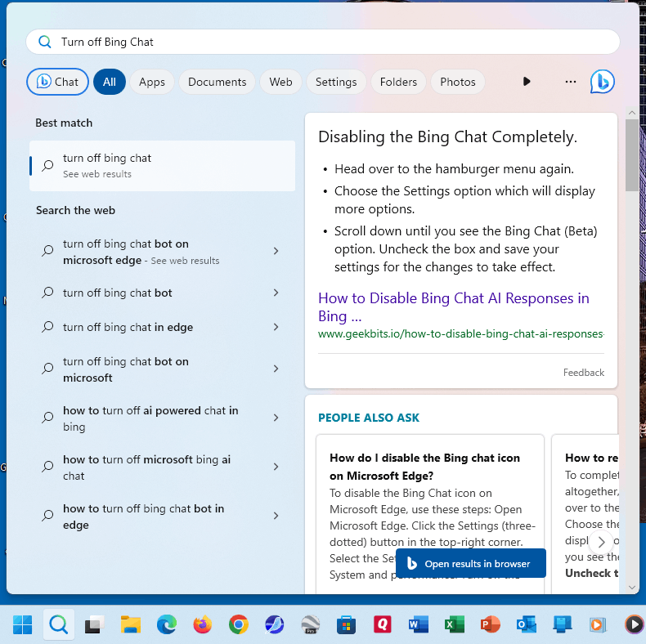Screen dimensions: 646x644
Task: Open the blue monitor app on taskbar
Action: 562,625
